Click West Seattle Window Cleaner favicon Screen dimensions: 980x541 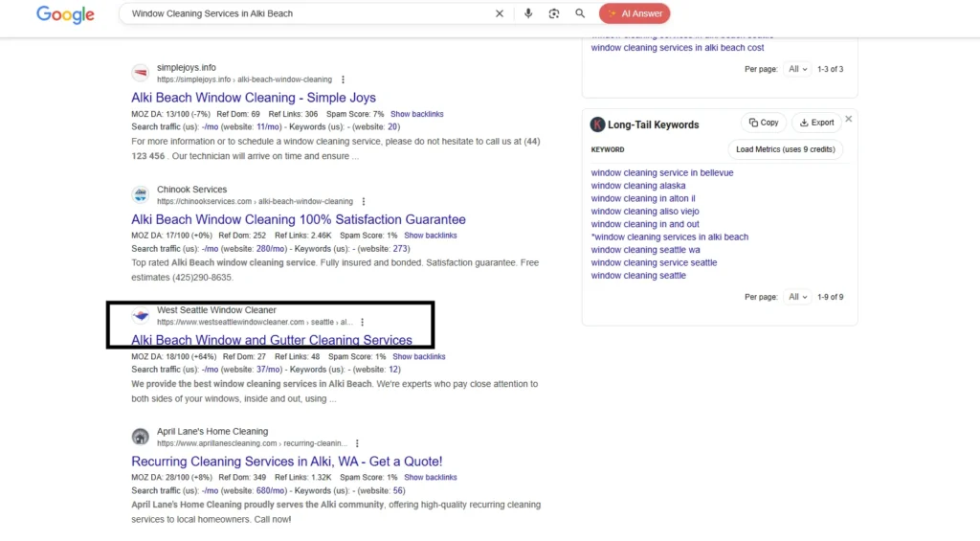click(x=140, y=316)
